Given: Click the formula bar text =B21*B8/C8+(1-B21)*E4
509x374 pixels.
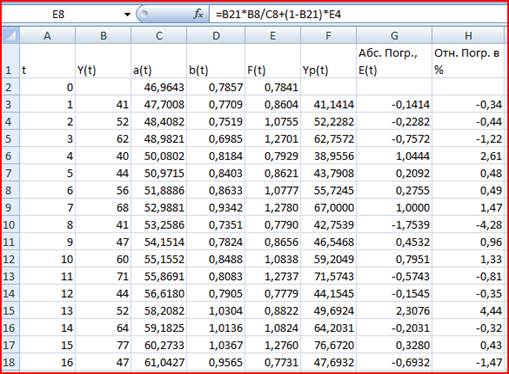Looking at the screenshot, I should pos(278,15).
